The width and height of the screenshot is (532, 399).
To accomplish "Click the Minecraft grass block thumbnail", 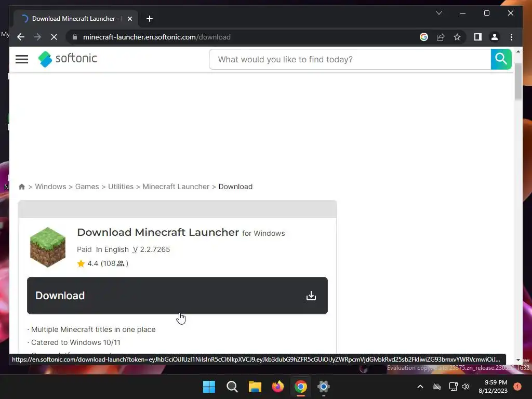I will pos(48,247).
